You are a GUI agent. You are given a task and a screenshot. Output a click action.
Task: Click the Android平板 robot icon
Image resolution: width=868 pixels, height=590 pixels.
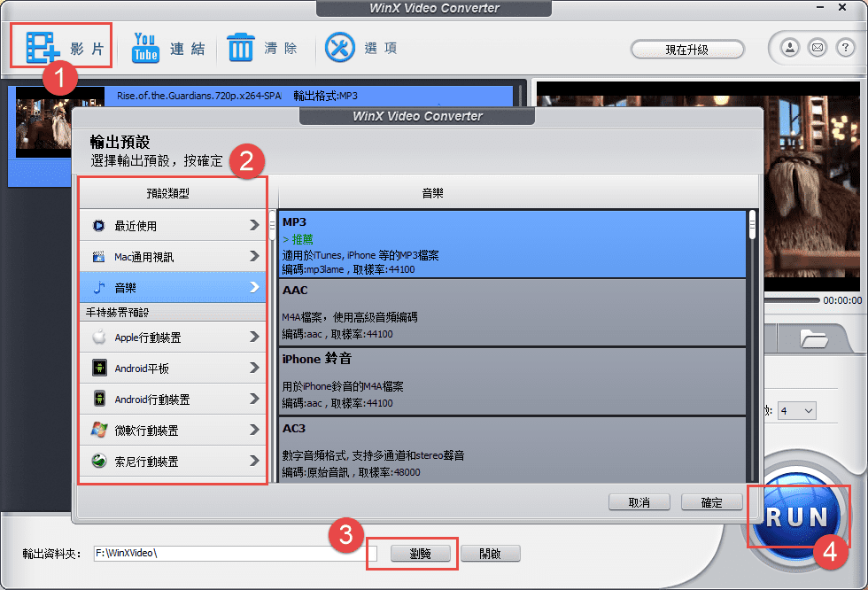point(99,368)
